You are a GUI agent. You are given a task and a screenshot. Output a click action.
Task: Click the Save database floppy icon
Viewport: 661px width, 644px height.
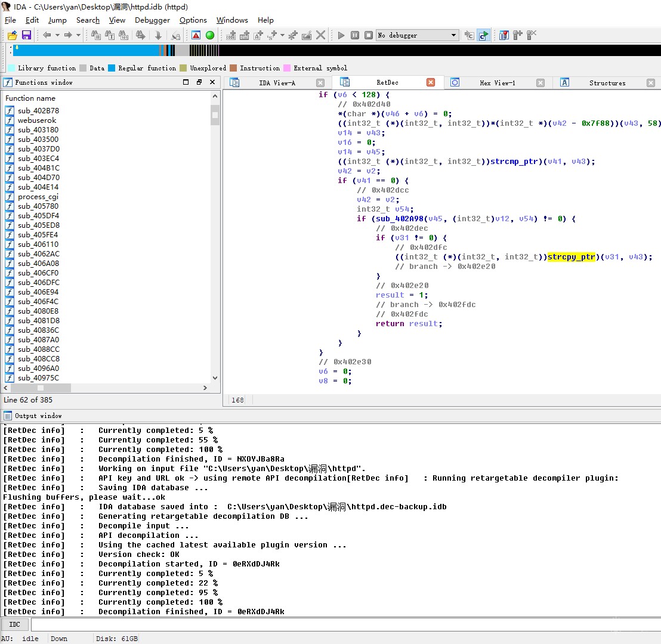click(26, 35)
